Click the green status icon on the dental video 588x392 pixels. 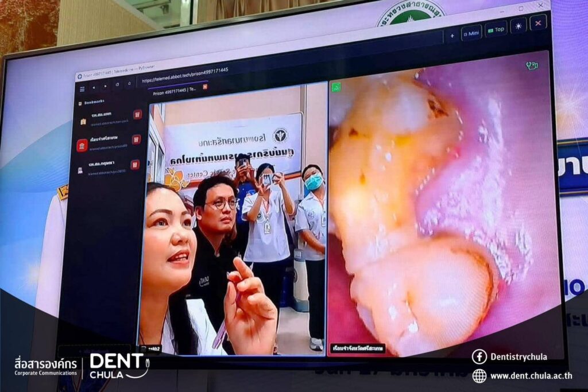pos(336,87)
